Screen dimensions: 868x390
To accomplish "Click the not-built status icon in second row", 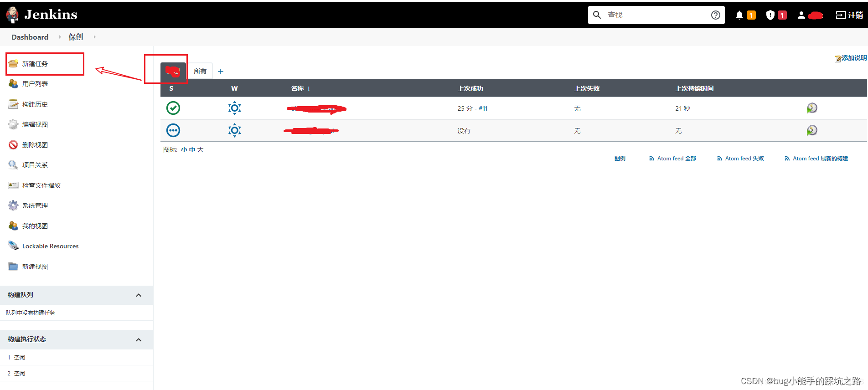I will 173,130.
